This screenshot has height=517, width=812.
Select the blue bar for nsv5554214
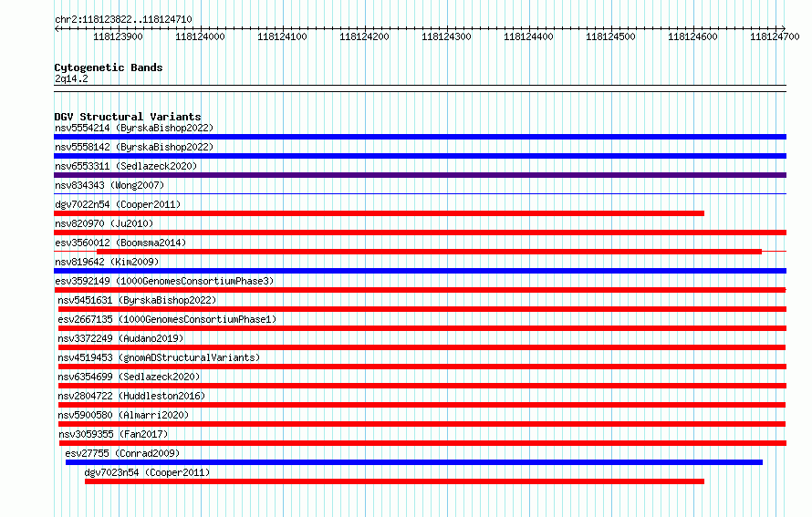(x=420, y=137)
